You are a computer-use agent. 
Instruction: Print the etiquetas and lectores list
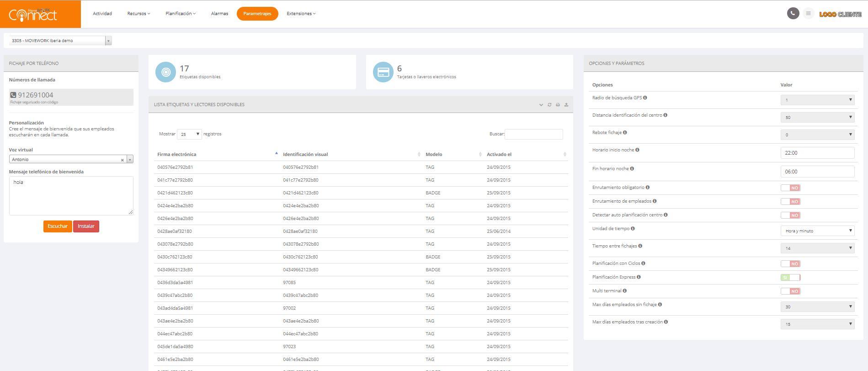[558, 105]
